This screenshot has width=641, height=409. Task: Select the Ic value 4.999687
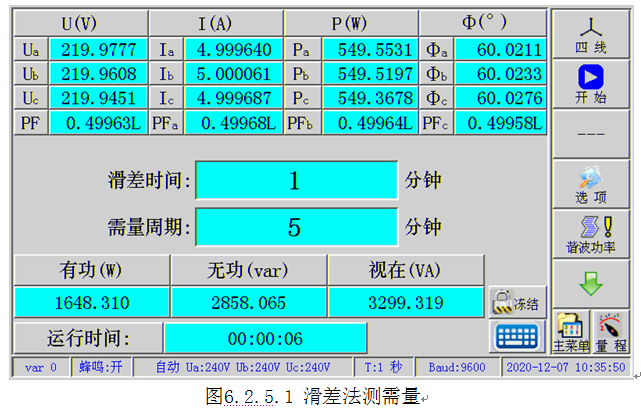[233, 98]
